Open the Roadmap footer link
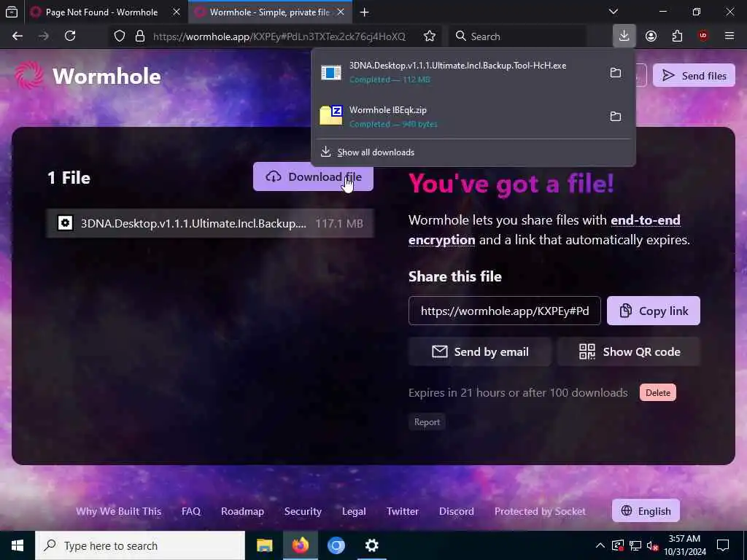The height and width of the screenshot is (560, 747). (242, 511)
